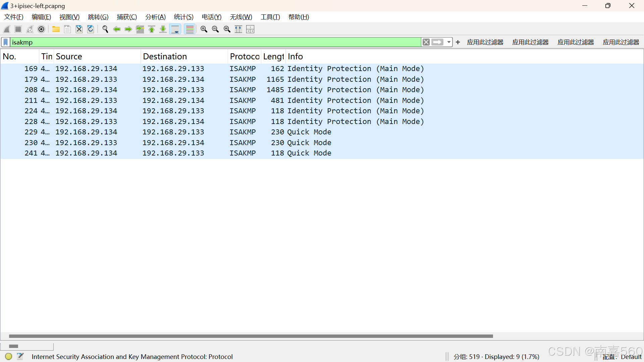Image resolution: width=644 pixels, height=362 pixels.
Task: Click the zoom in icon
Action: (x=204, y=29)
